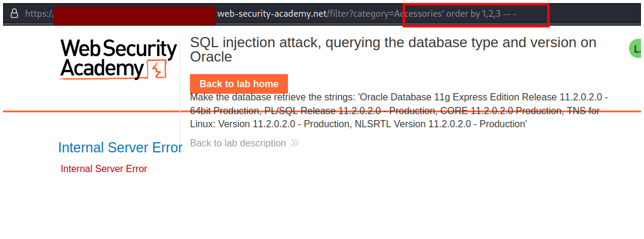Click the Web Security Academy logo text
The height and width of the screenshot is (239, 644).
click(x=118, y=59)
